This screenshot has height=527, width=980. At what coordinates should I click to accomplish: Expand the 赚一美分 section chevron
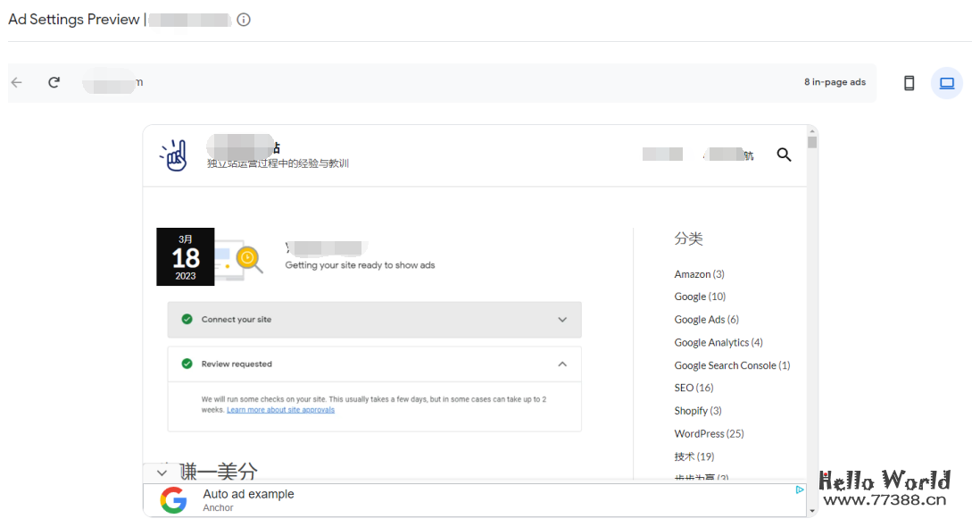click(162, 472)
